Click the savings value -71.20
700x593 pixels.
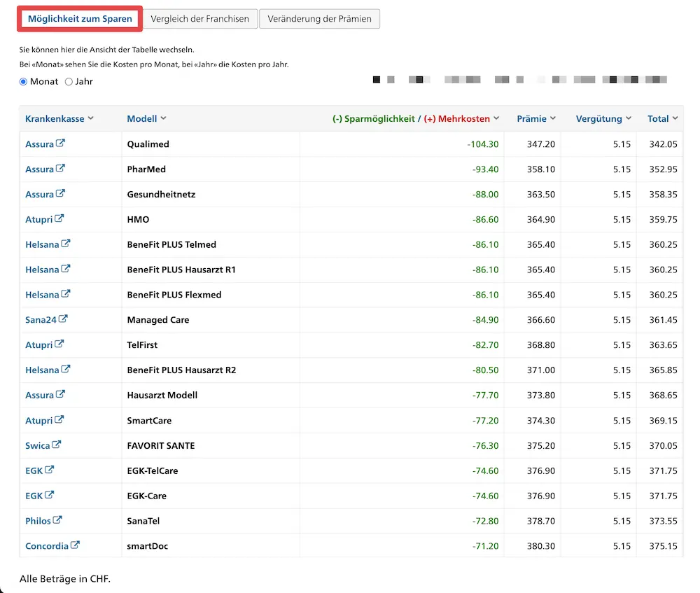485,545
